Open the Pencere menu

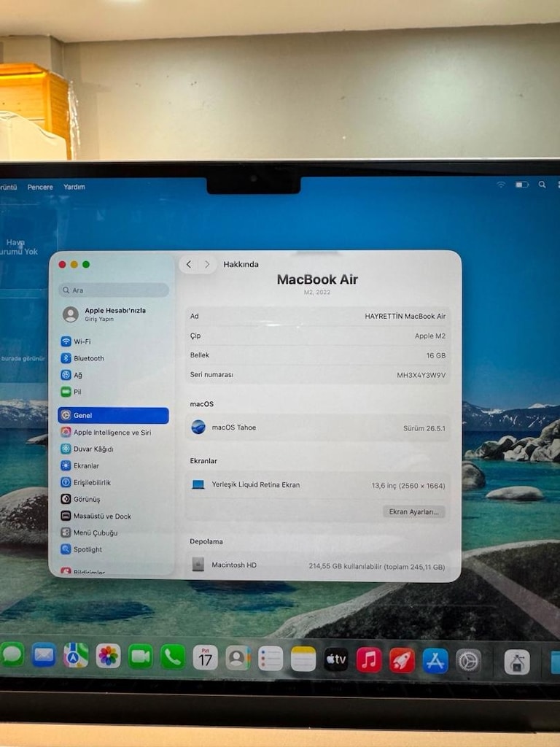click(x=40, y=187)
